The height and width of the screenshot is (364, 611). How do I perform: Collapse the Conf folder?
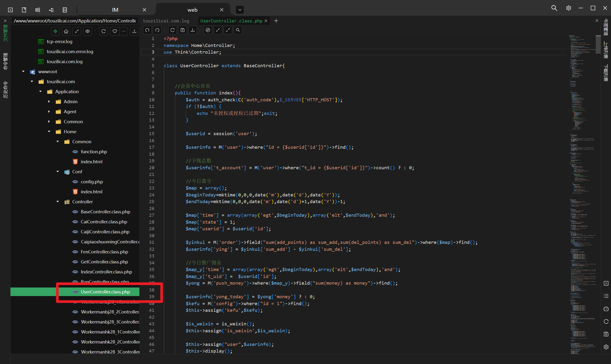(x=58, y=172)
